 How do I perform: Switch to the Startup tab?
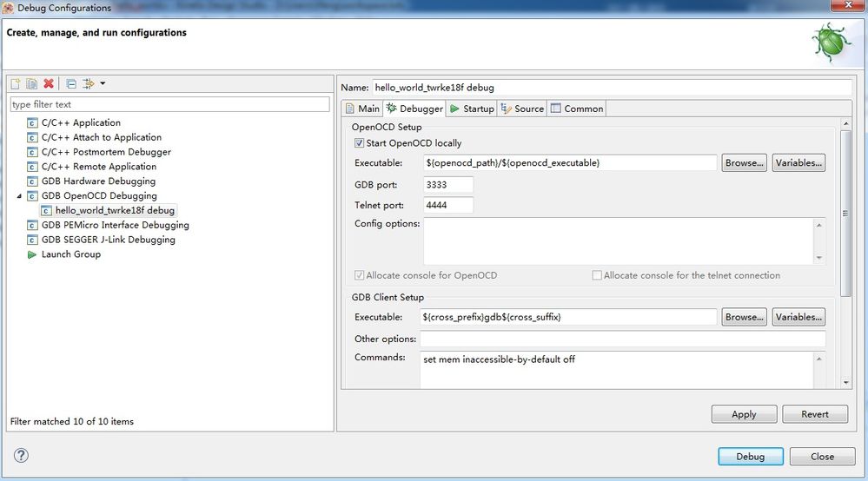(x=472, y=109)
